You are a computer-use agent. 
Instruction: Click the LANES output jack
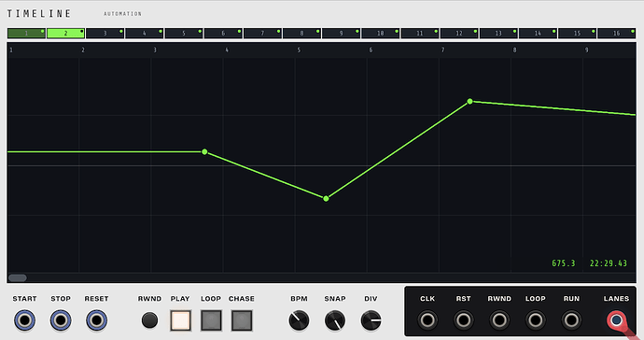pos(616,319)
